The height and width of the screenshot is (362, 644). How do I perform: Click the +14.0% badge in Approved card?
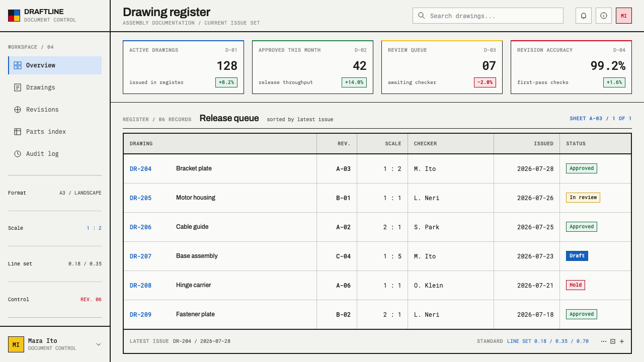click(354, 82)
